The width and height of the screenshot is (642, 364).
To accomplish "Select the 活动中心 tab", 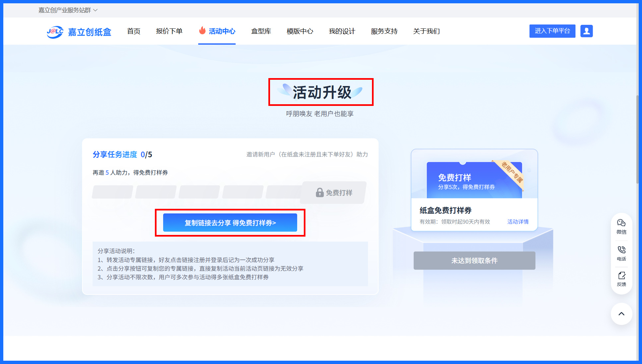I will (x=217, y=31).
